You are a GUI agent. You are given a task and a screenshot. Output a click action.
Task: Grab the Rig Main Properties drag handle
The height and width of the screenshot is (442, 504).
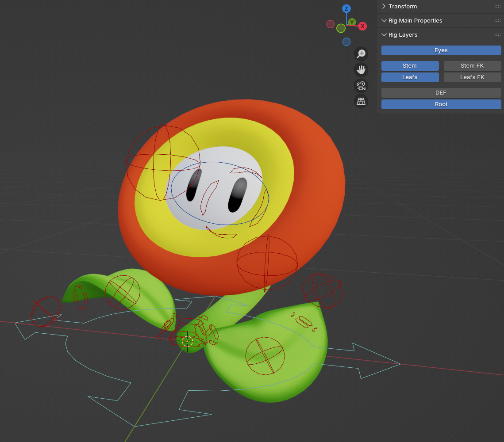click(497, 20)
